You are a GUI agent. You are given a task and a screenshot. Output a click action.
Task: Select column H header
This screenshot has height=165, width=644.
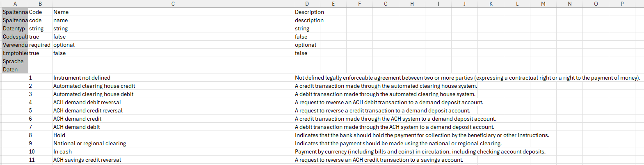coord(412,4)
